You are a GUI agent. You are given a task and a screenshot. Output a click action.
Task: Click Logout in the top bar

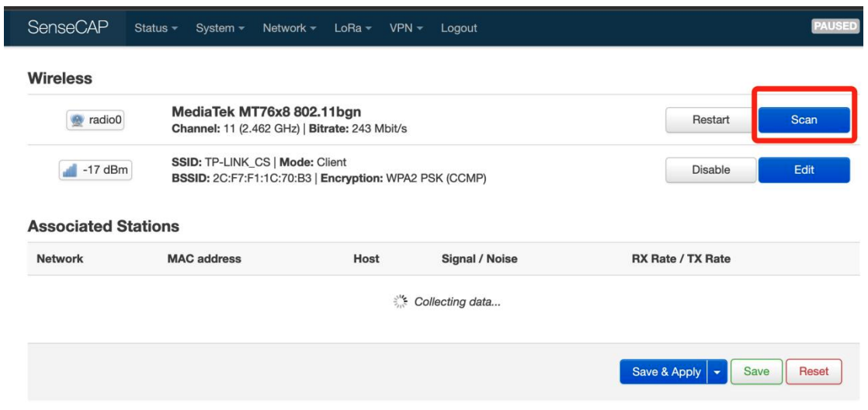click(459, 28)
